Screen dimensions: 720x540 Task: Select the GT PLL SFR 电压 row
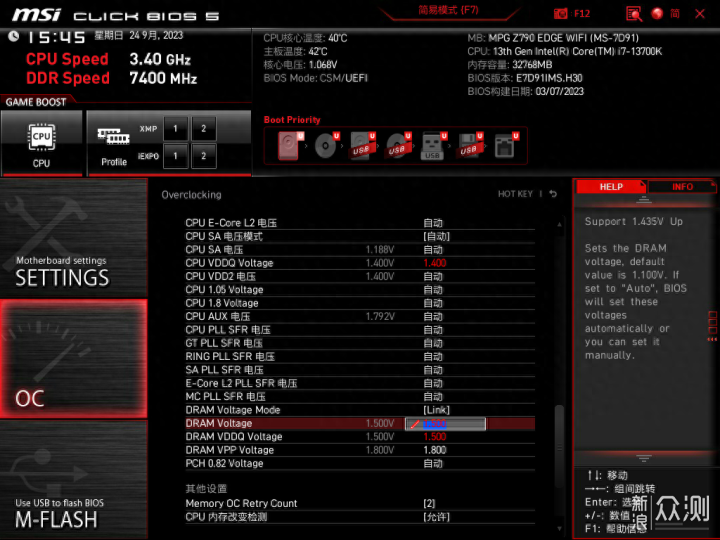pyautogui.click(x=360, y=343)
